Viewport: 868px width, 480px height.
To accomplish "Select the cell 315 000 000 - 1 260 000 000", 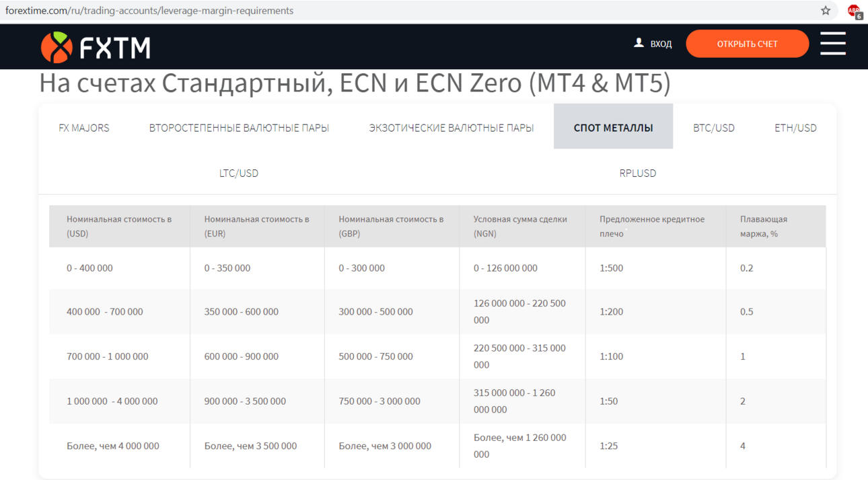I will [x=515, y=401].
